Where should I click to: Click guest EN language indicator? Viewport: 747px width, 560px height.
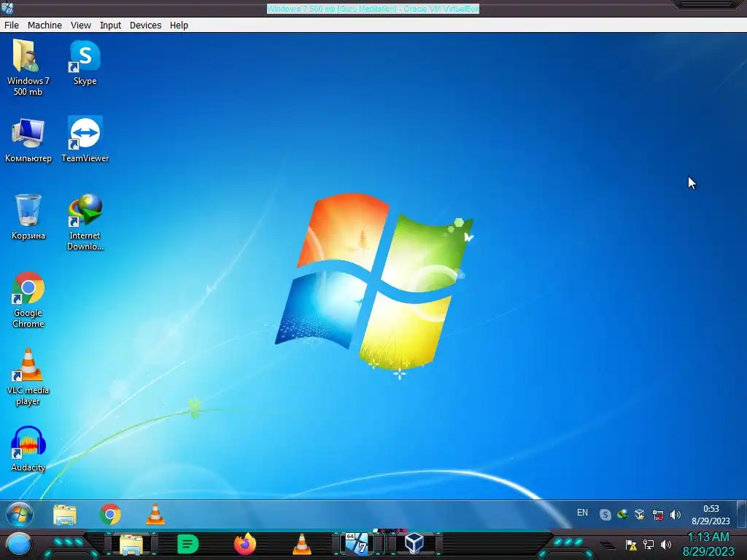[582, 513]
